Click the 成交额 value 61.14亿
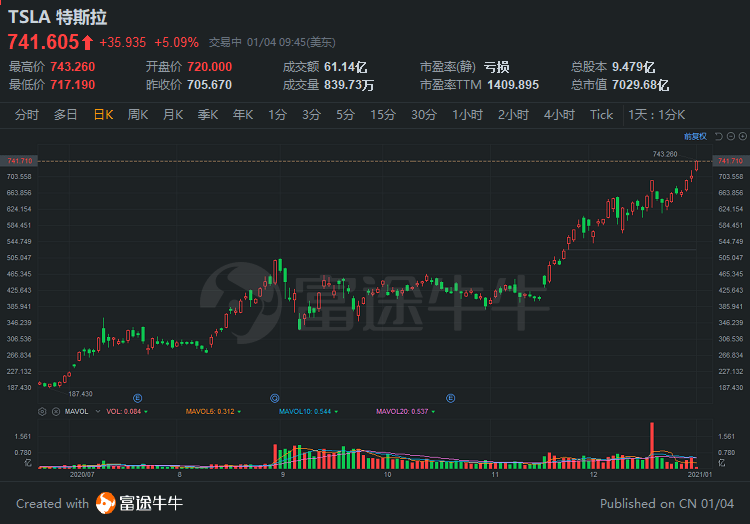The height and width of the screenshot is (524, 750). (346, 67)
